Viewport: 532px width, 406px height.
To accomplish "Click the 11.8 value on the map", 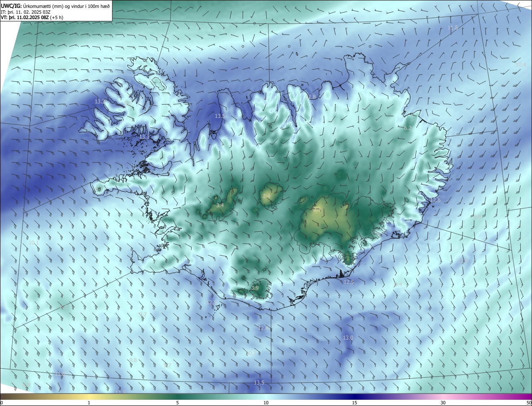I will coord(453,28).
